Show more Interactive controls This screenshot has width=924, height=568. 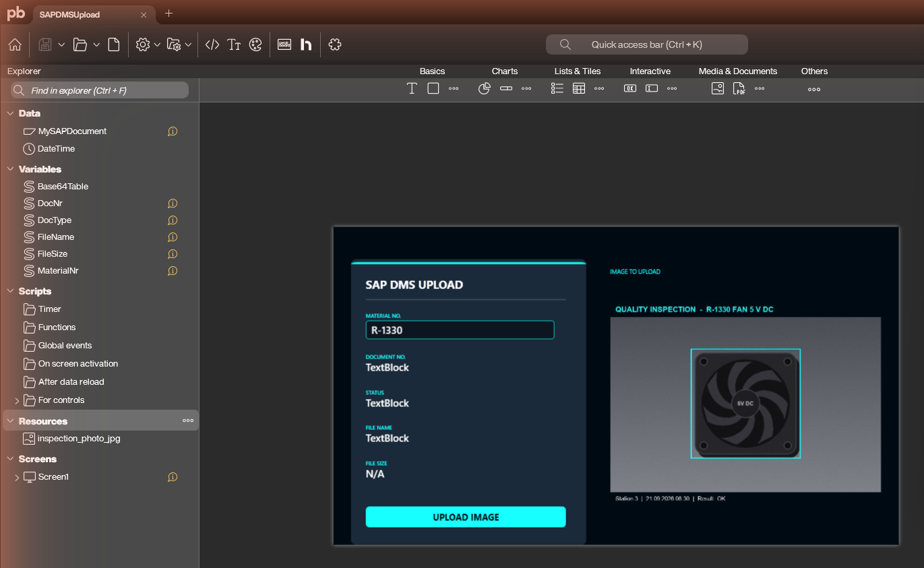click(x=672, y=88)
